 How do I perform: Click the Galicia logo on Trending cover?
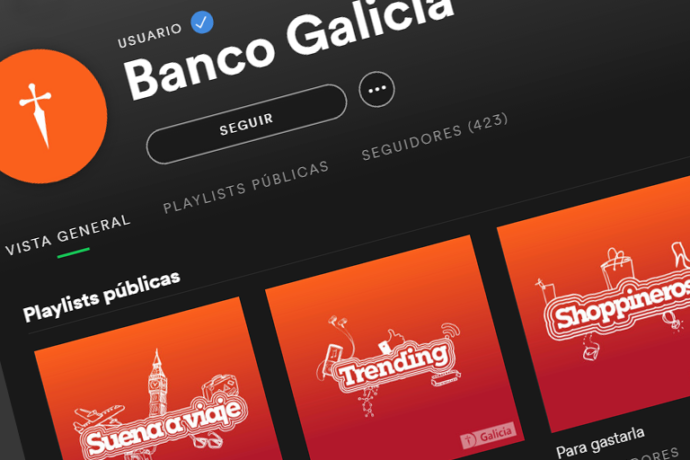pos(488,436)
